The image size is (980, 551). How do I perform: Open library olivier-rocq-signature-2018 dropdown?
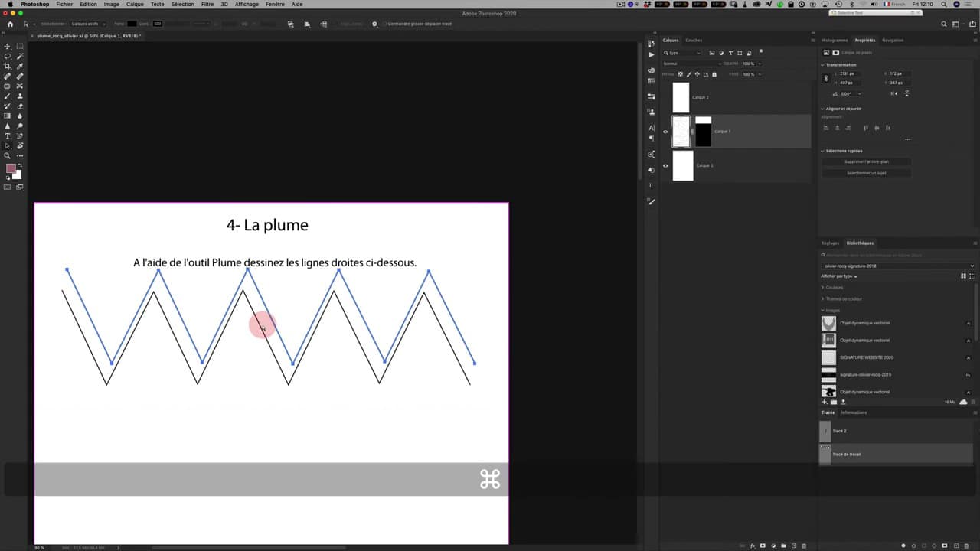click(898, 266)
